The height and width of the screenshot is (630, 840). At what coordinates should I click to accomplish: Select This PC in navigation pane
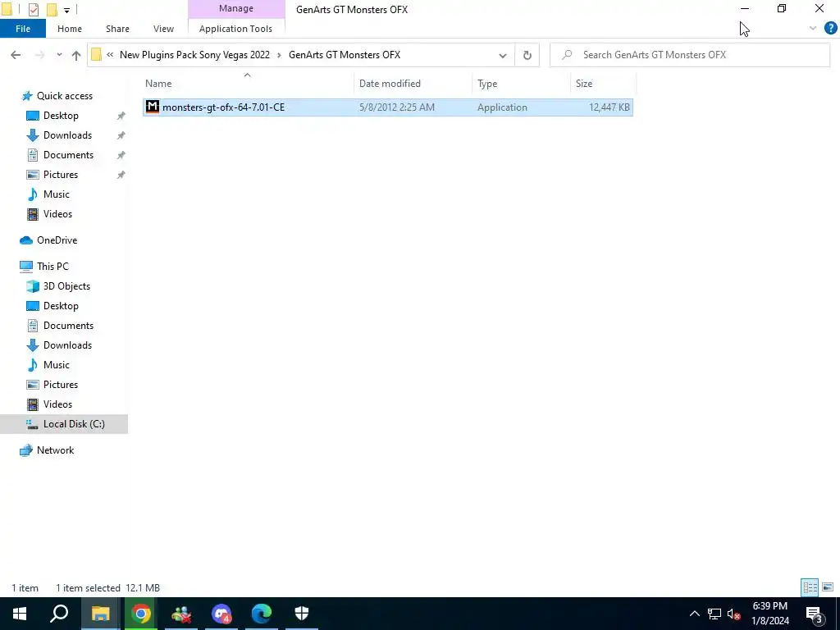pos(52,267)
